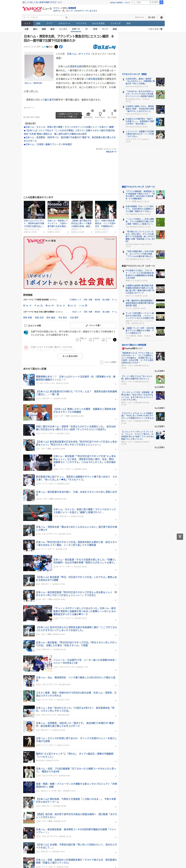Open the 有料 tab
This screenshot has height=868, width=186.
click(128, 24)
